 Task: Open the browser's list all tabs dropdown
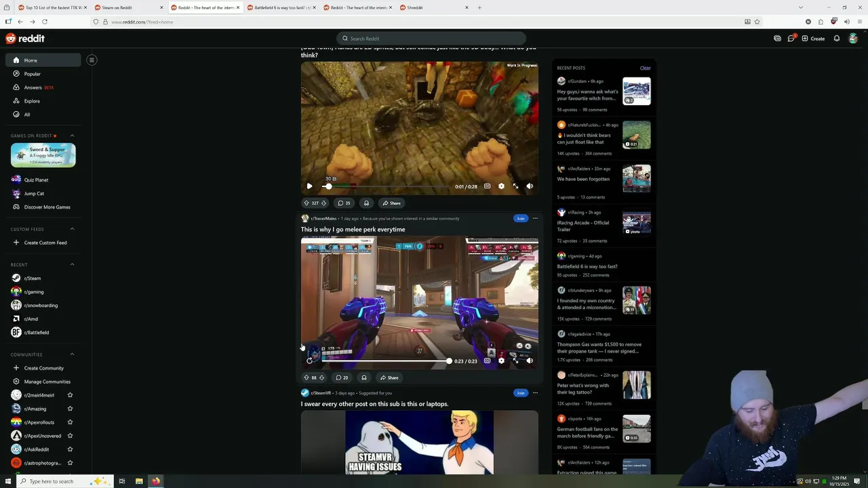801,7
